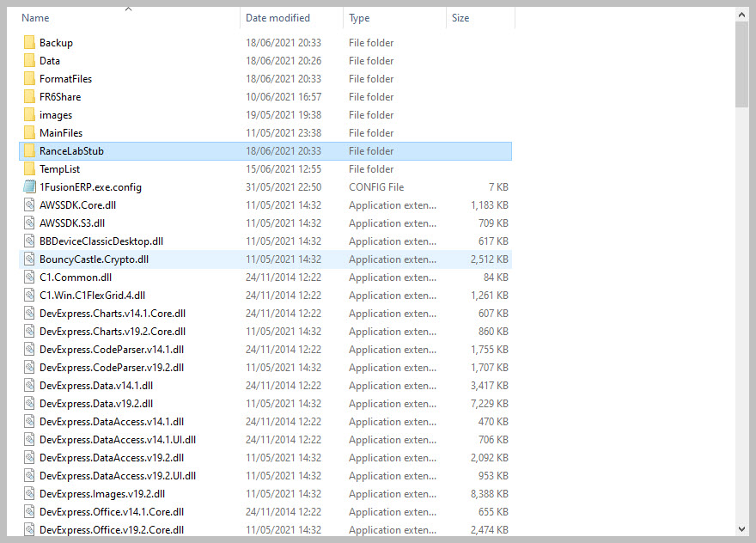Select the DevExpress.DataAccess.v19.2.dll file name
Image resolution: width=756 pixels, height=543 pixels.
[x=112, y=458]
